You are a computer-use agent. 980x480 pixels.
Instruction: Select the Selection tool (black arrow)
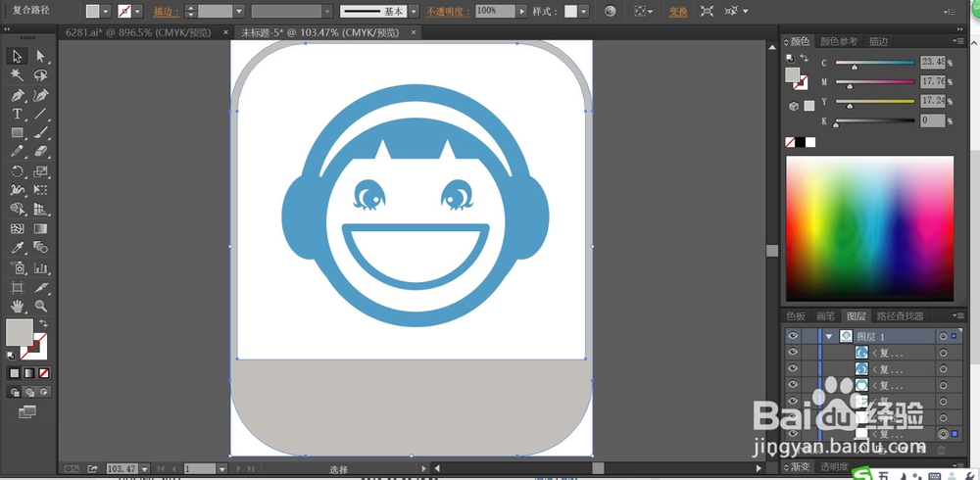tap(17, 56)
